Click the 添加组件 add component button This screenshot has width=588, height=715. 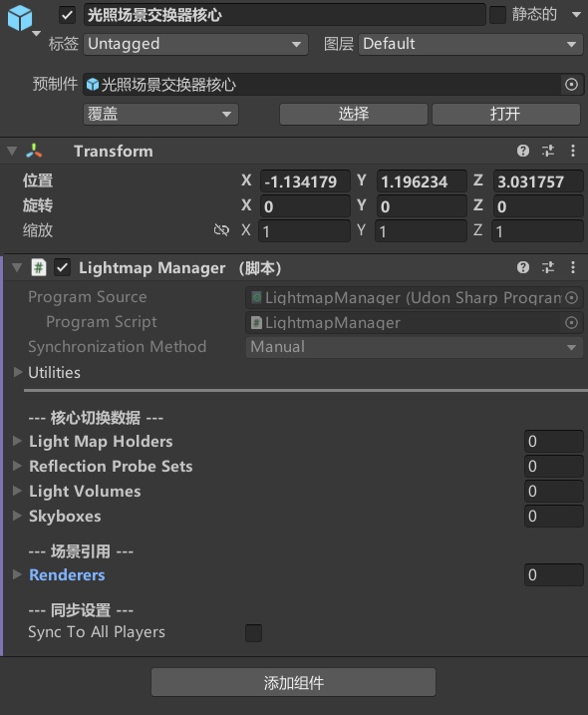pyautogui.click(x=294, y=683)
